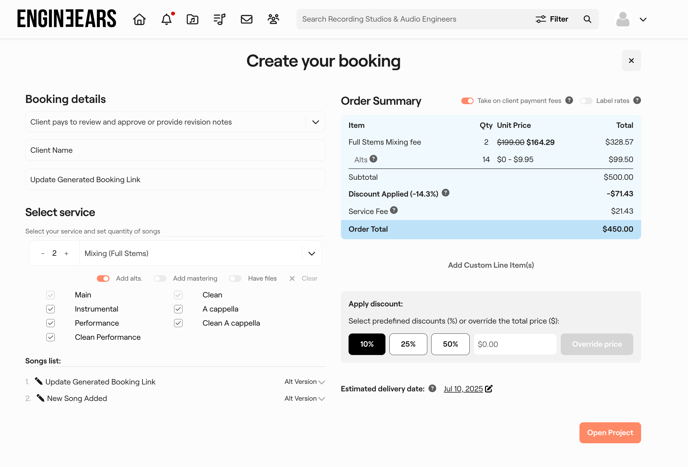
Task: Toggle the Add alts. switch
Action: click(103, 278)
